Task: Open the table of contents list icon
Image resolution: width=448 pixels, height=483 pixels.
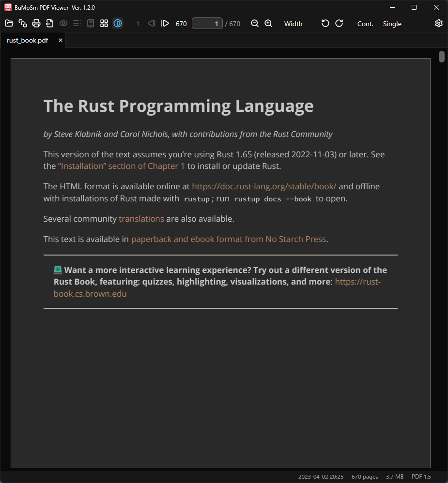Action: click(x=77, y=23)
